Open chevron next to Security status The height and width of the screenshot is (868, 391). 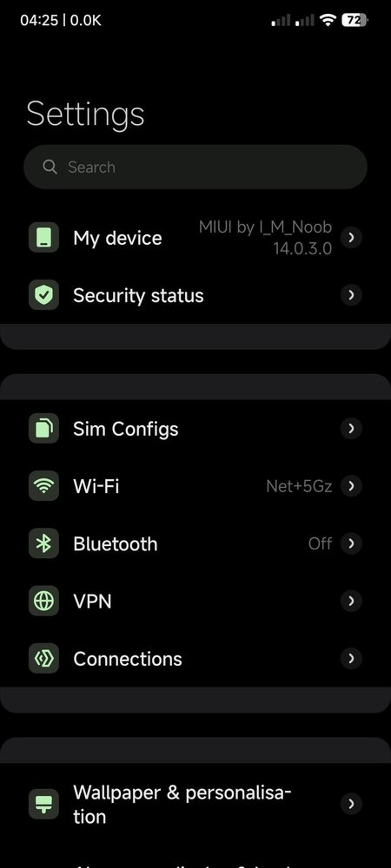pos(351,295)
